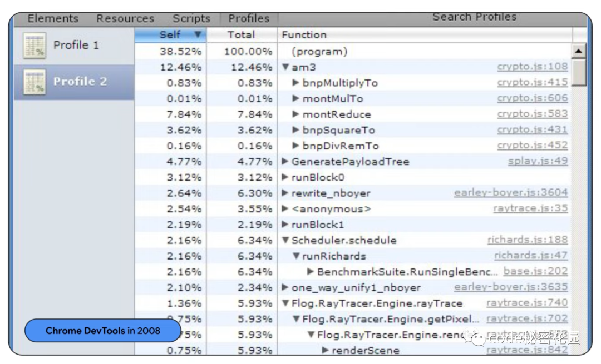Open the richards.js:47 source link

531,255
